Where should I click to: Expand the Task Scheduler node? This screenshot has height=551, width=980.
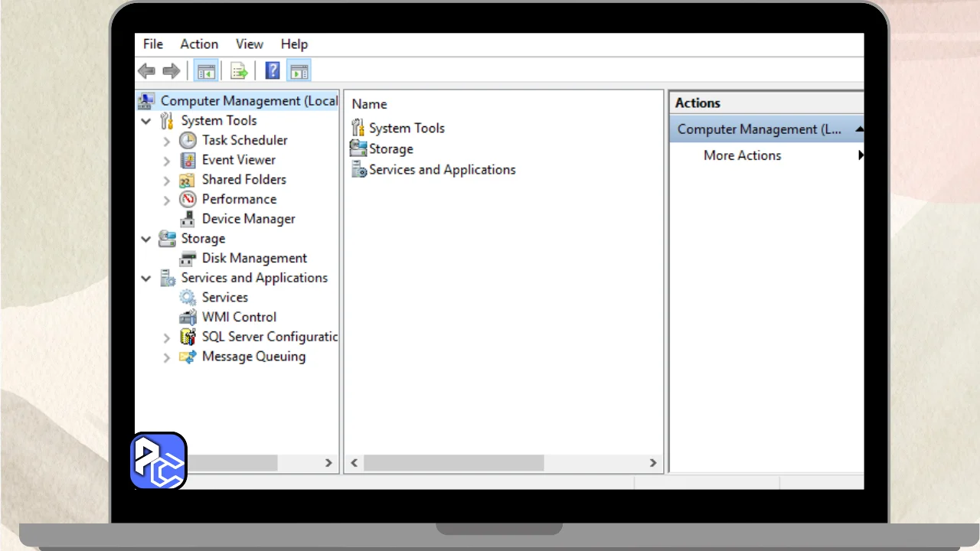point(167,141)
